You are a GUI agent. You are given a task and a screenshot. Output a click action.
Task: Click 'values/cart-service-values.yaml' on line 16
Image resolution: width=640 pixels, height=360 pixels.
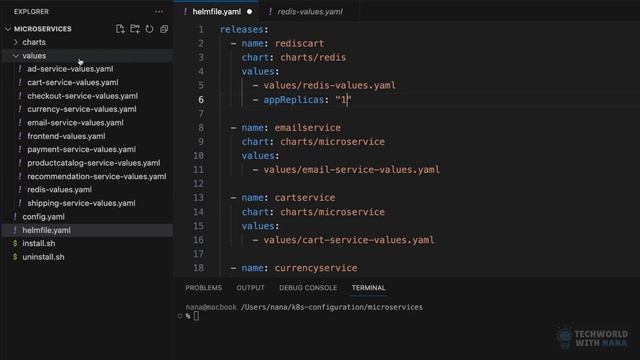(x=349, y=240)
